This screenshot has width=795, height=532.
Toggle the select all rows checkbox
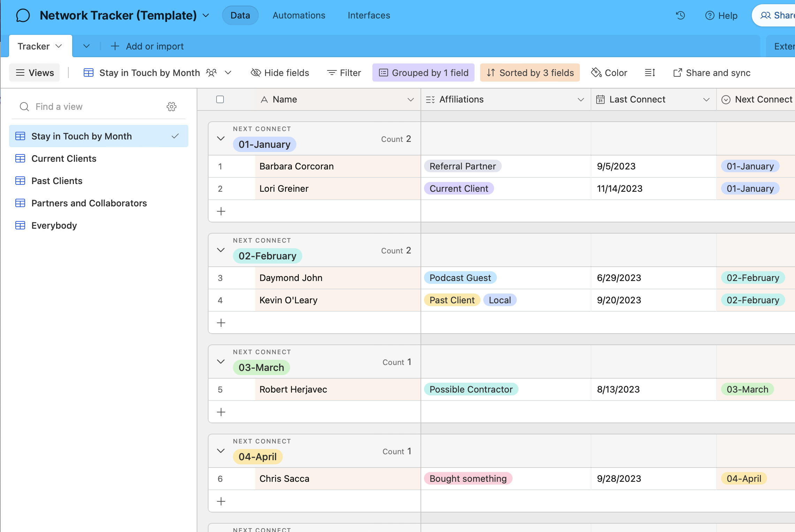coord(220,99)
